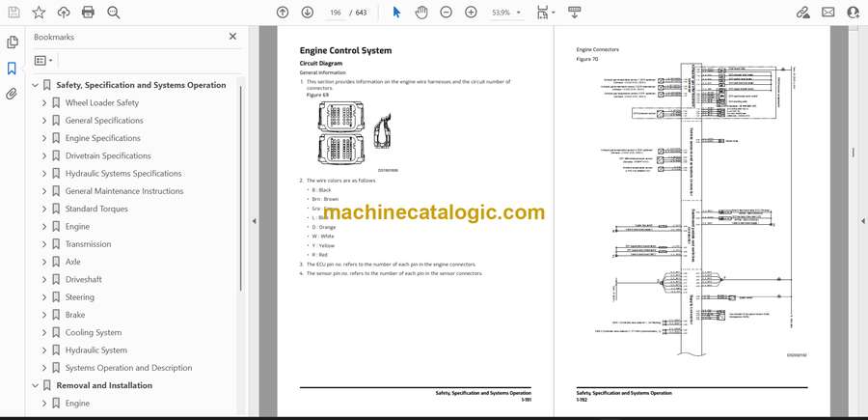Open the zoom level dropdown 53.9%
868x420 pixels.
506,13
